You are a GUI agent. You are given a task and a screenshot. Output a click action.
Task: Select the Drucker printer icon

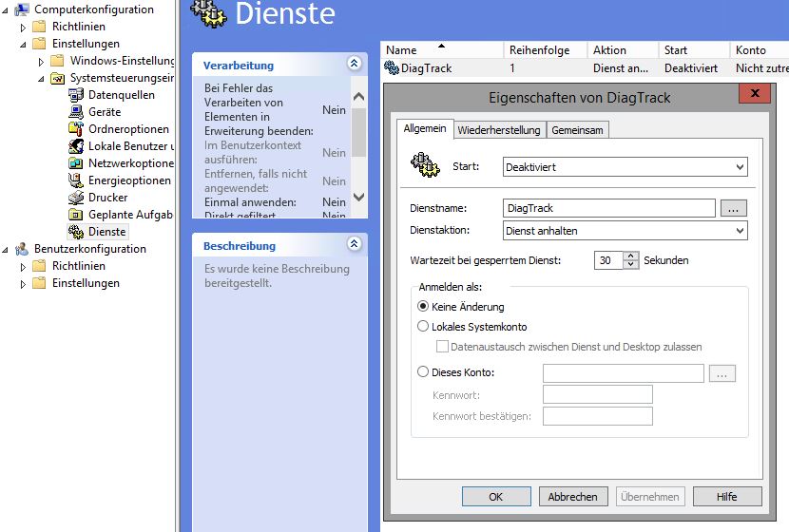tap(76, 198)
